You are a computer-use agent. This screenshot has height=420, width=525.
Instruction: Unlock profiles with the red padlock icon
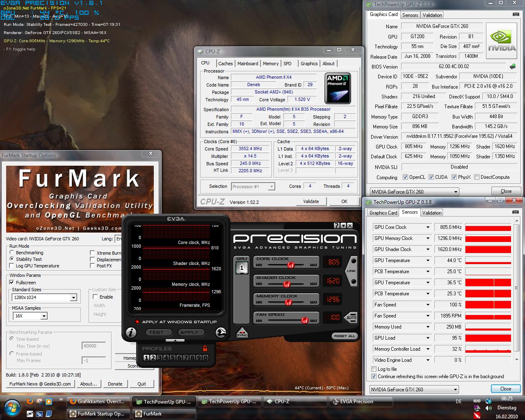(x=205, y=348)
